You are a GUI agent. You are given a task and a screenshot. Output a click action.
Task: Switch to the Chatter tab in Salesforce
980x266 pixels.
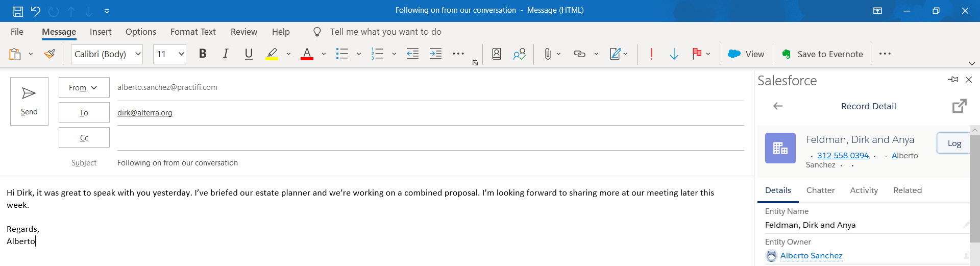[x=820, y=190]
